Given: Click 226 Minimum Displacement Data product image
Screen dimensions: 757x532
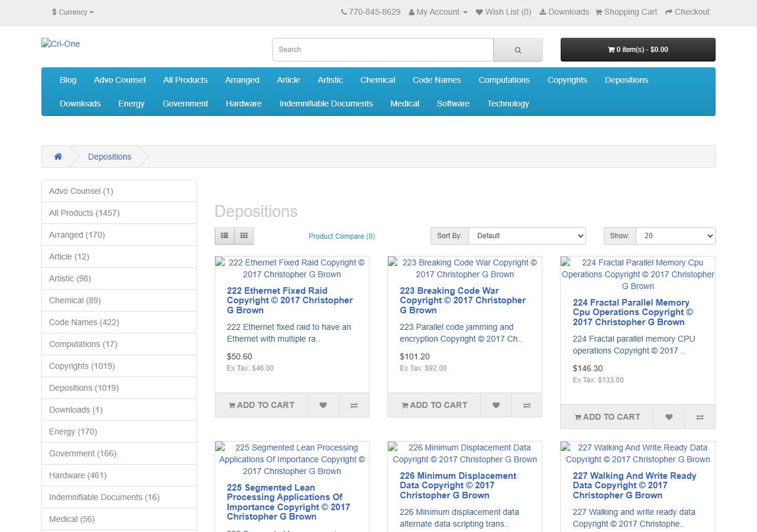Looking at the screenshot, I should pos(465,453).
